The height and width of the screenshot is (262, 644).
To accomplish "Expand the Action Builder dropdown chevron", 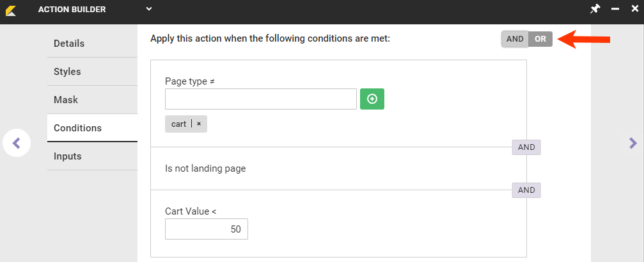I will click(148, 9).
